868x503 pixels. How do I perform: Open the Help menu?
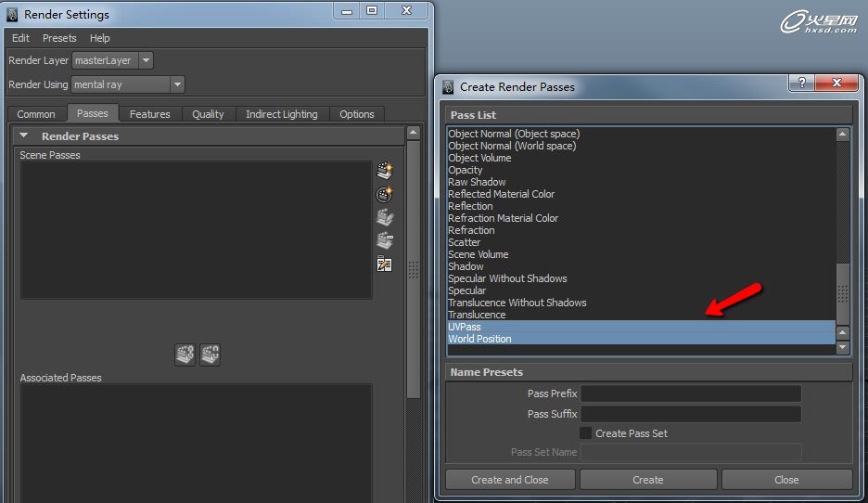point(99,38)
